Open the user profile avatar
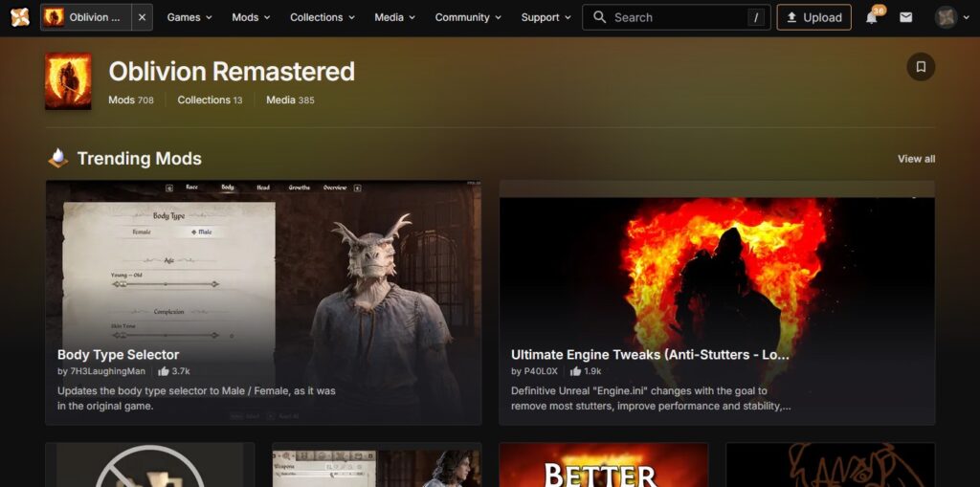This screenshot has height=487, width=980. (x=947, y=17)
